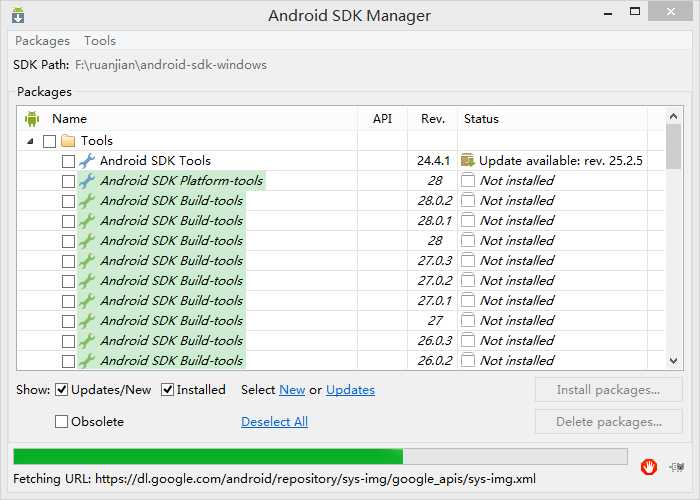Uncheck the Installed show filter

167,390
